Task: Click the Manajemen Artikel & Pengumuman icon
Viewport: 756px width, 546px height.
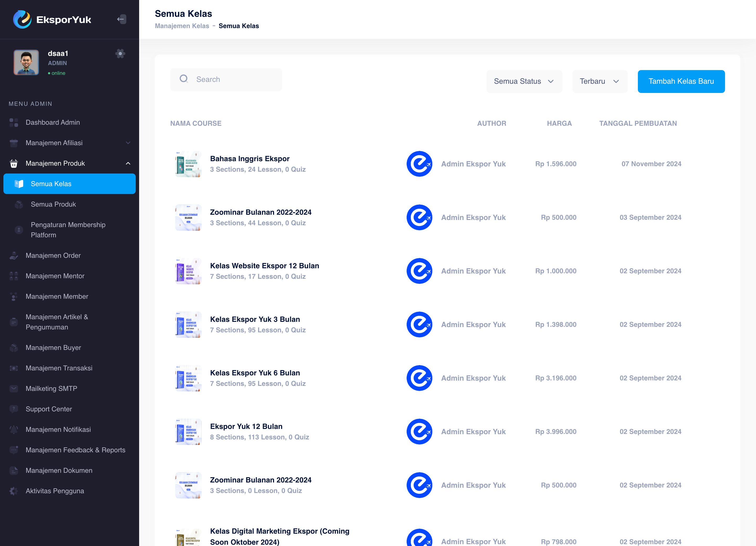Action: tap(14, 322)
